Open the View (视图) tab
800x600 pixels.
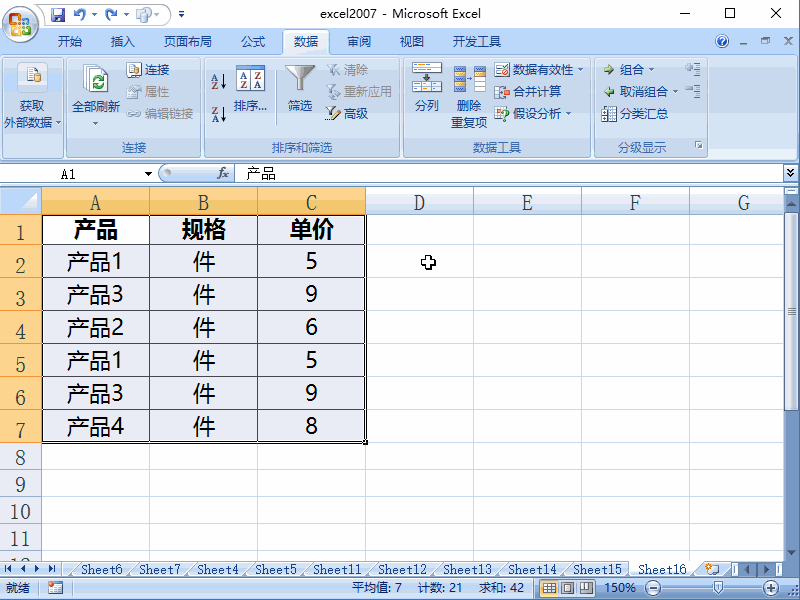click(412, 41)
